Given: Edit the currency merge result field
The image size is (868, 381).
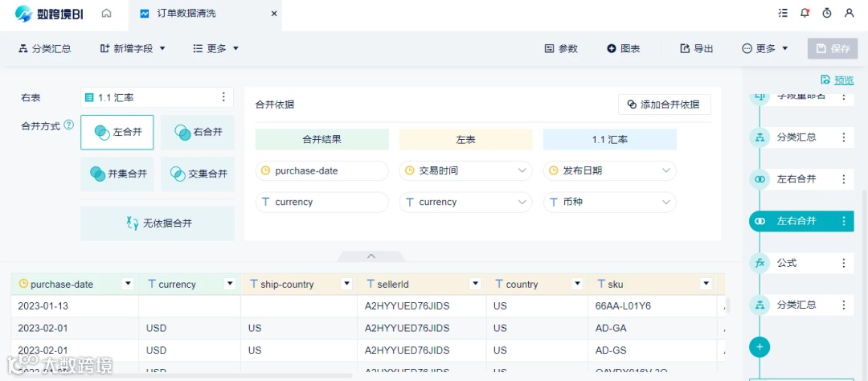Looking at the screenshot, I should pos(322,202).
